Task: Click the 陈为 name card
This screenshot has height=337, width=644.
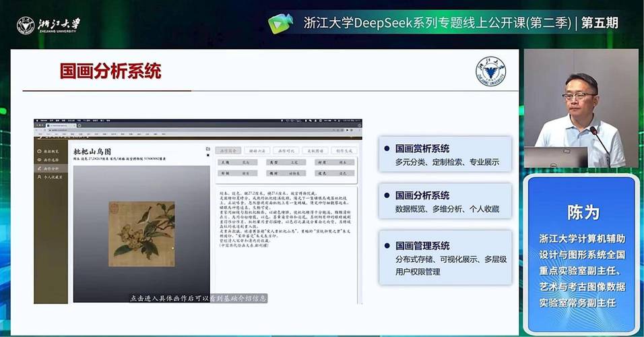Action: (x=581, y=254)
